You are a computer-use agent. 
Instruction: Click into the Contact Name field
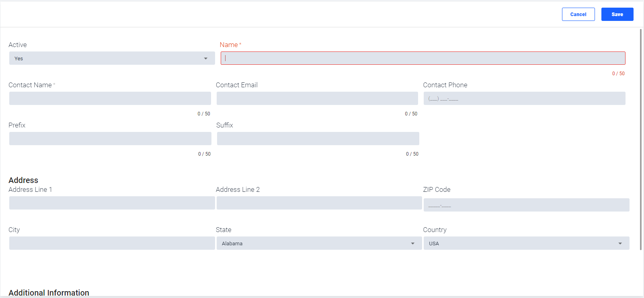[x=110, y=99]
